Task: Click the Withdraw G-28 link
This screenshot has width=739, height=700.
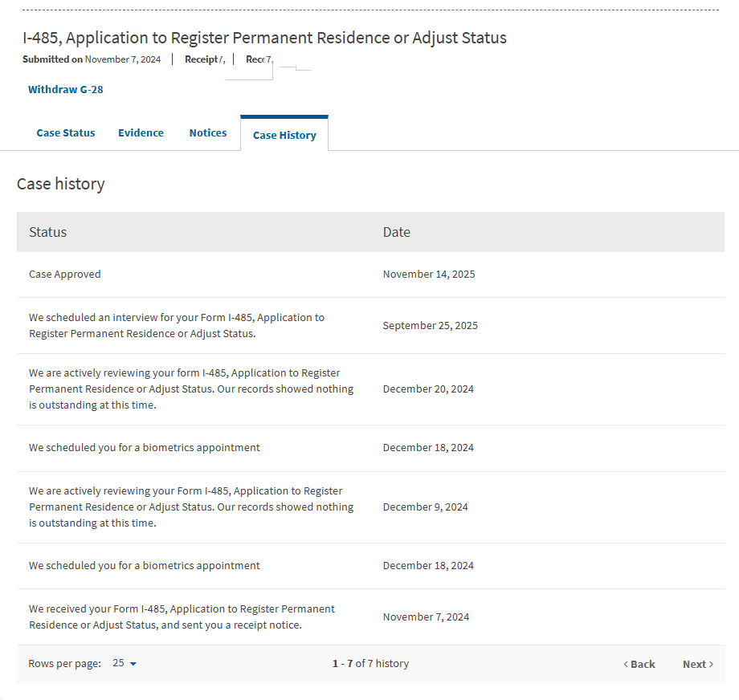Action: 65,90
